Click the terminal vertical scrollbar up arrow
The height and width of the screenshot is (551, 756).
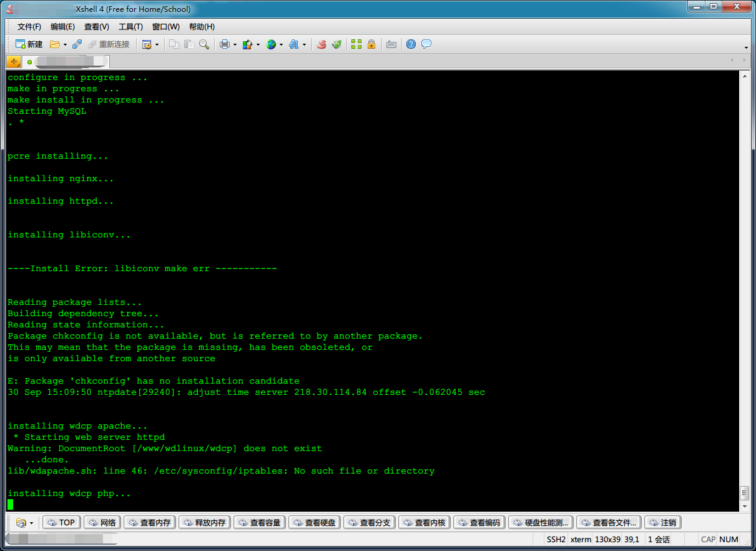click(744, 76)
